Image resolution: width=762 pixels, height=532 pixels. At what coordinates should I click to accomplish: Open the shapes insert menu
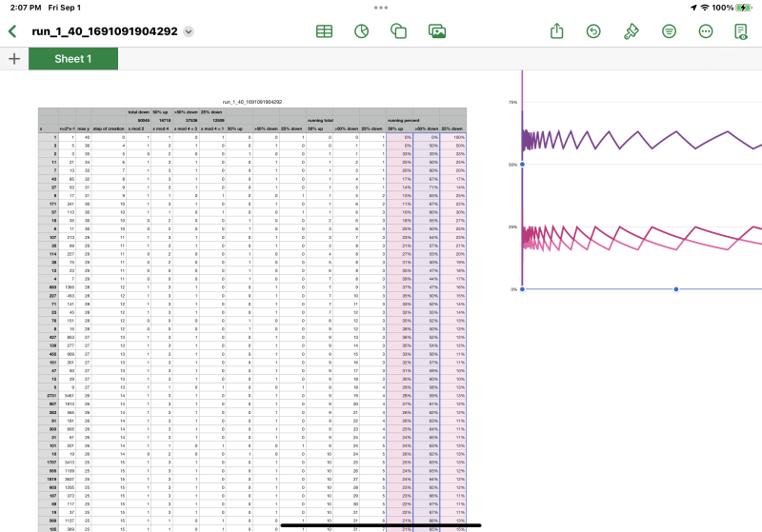point(399,31)
